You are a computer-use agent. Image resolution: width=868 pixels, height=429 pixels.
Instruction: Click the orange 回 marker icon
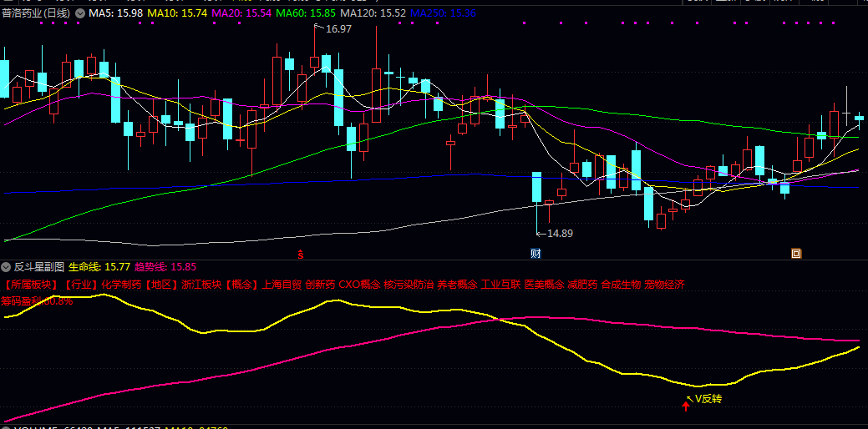point(796,254)
